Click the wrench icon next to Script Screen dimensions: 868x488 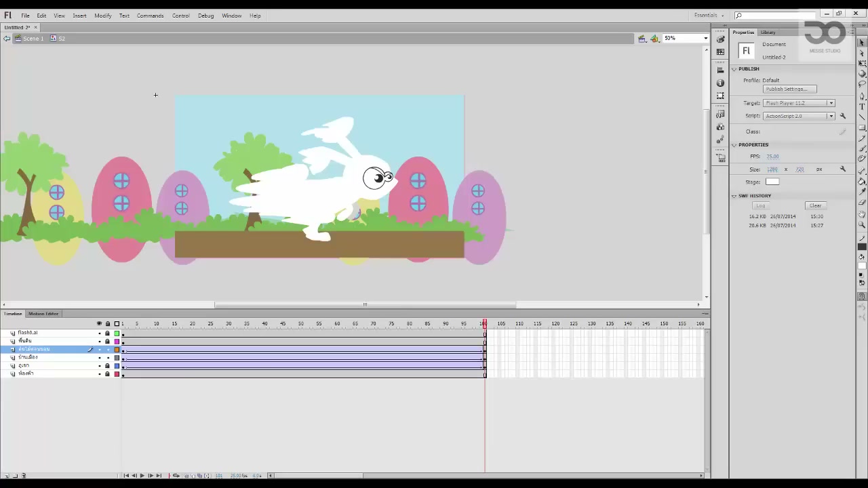(x=843, y=116)
